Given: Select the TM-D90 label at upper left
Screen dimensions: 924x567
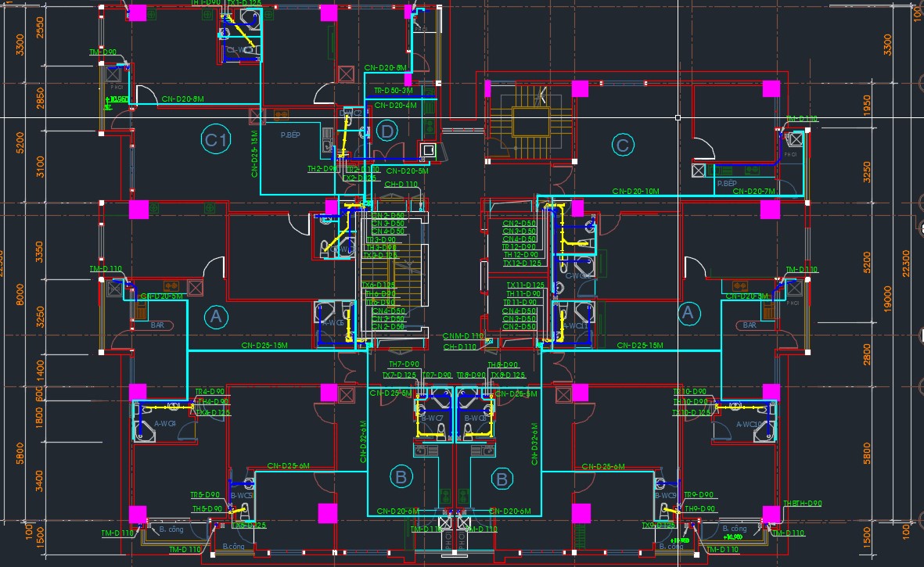Looking at the screenshot, I should (x=102, y=52).
